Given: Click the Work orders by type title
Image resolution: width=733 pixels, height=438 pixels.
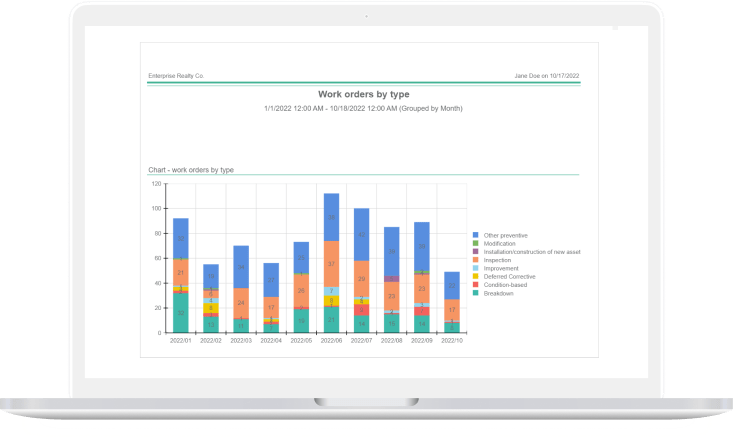Looking at the screenshot, I should (x=363, y=94).
